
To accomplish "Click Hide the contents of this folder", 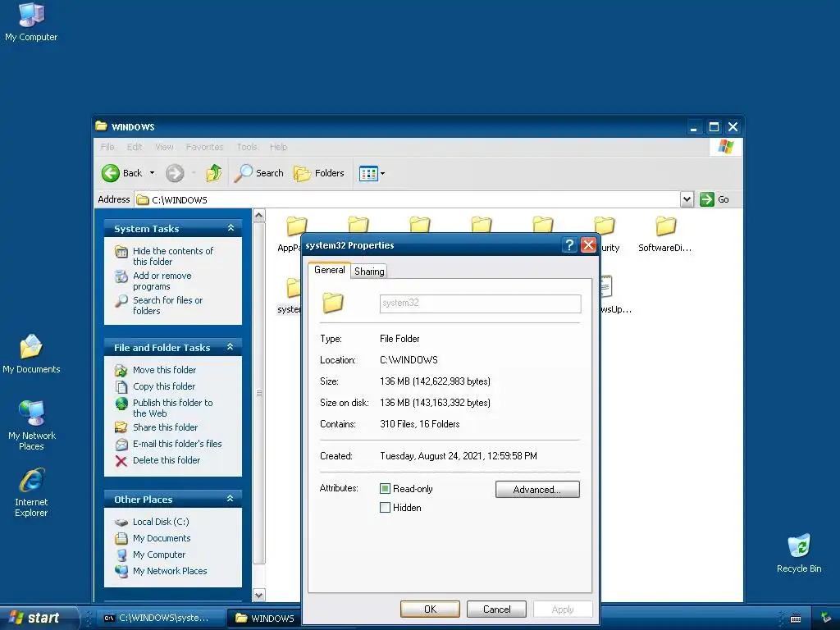I will tap(172, 256).
